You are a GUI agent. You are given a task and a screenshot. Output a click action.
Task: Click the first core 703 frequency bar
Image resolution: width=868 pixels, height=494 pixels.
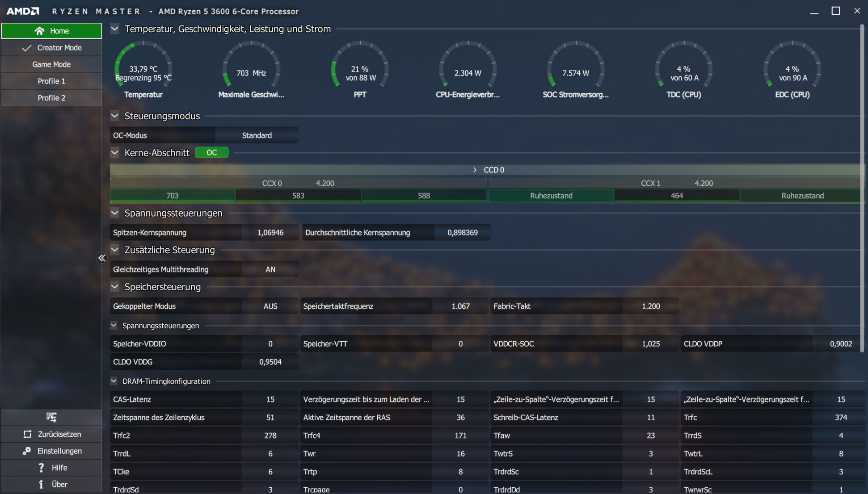coord(173,196)
